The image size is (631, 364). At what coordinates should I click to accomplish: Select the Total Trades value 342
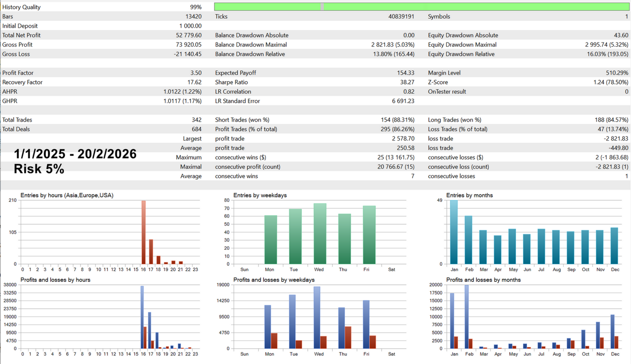pyautogui.click(x=197, y=120)
